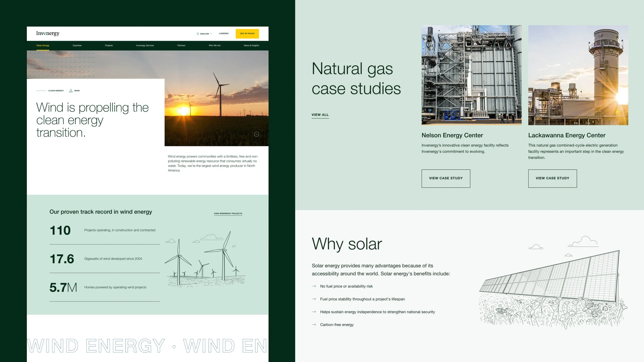Open the Careers link
Screen dimensions: 644x362
(224, 33)
